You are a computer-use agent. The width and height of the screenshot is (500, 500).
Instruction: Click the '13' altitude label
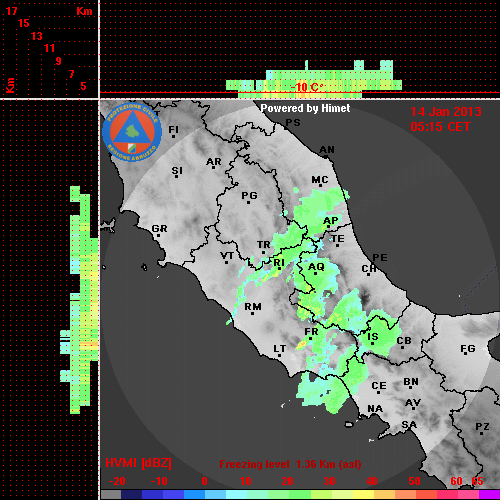click(37, 36)
